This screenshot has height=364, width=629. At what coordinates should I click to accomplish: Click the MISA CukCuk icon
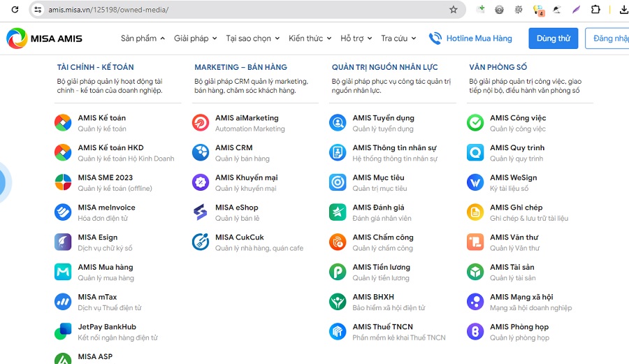pos(200,242)
